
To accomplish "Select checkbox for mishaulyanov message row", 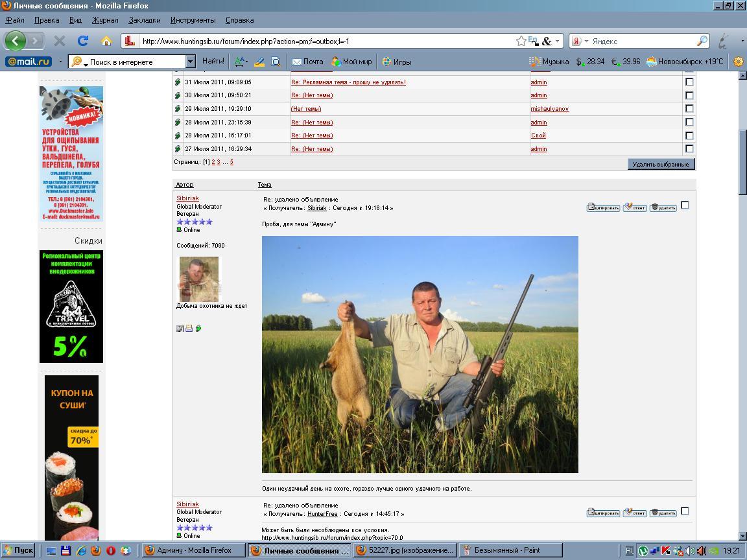I will pos(689,109).
